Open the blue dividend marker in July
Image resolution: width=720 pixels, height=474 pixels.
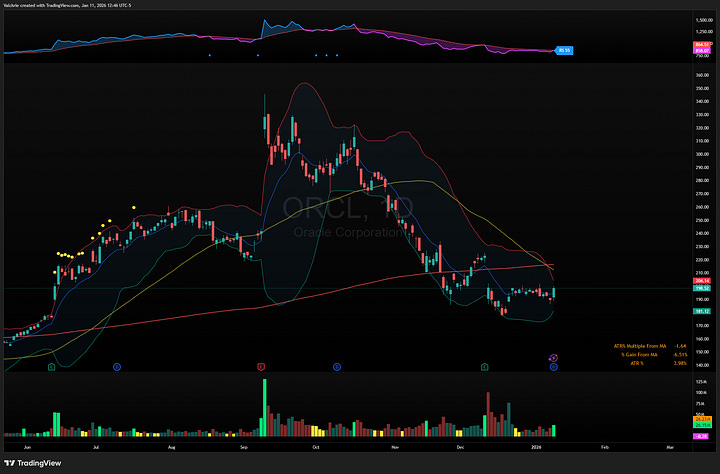[117, 367]
